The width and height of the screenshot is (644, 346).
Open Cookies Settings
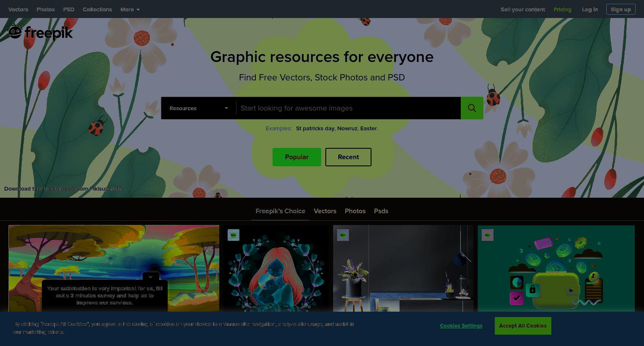[x=461, y=326]
